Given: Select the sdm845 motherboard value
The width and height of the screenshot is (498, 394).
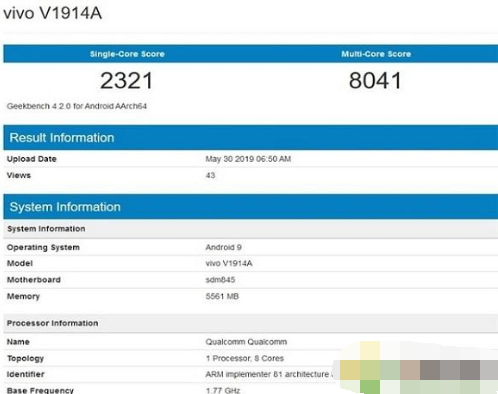Looking at the screenshot, I should [x=220, y=280].
